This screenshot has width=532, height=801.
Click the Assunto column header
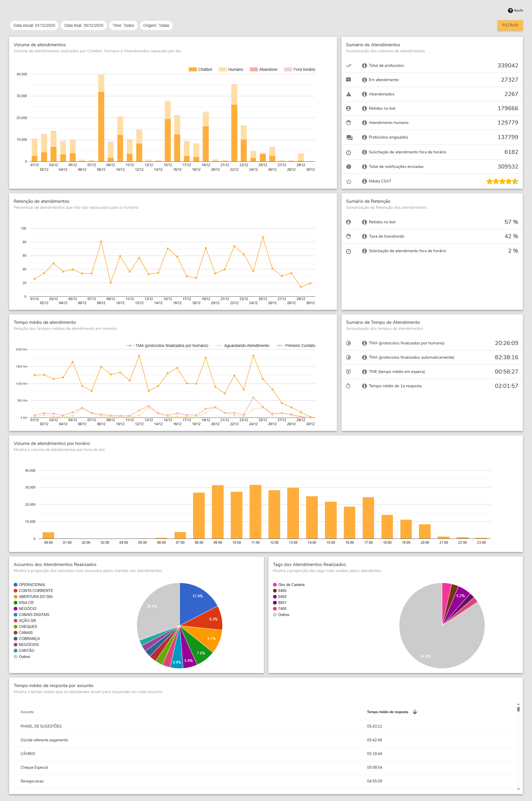pos(27,712)
